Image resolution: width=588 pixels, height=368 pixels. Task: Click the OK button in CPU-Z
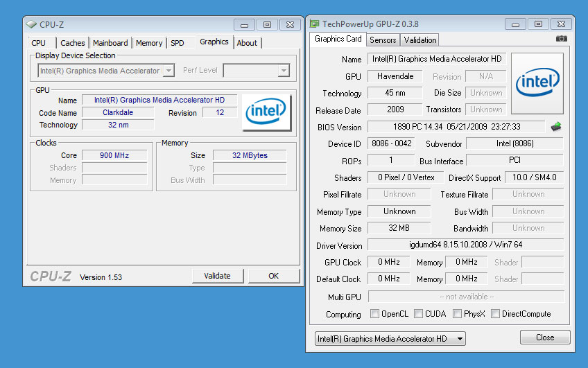click(274, 276)
